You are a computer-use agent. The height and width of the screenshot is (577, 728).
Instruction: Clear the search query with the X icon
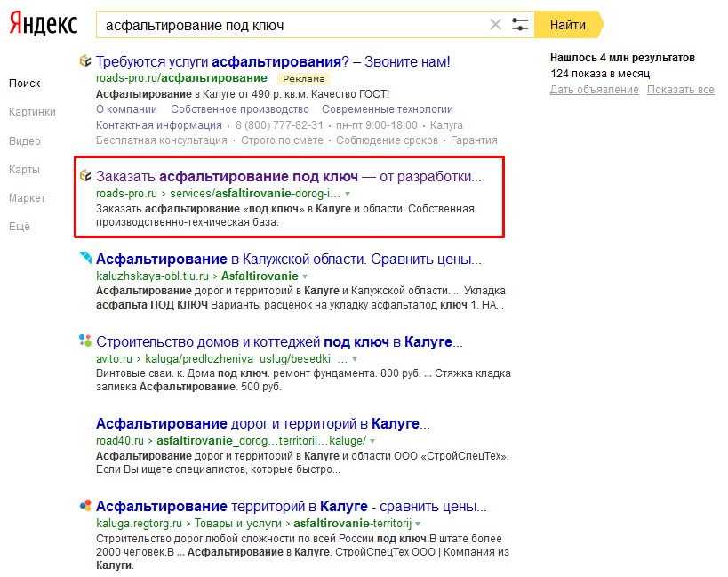point(495,25)
